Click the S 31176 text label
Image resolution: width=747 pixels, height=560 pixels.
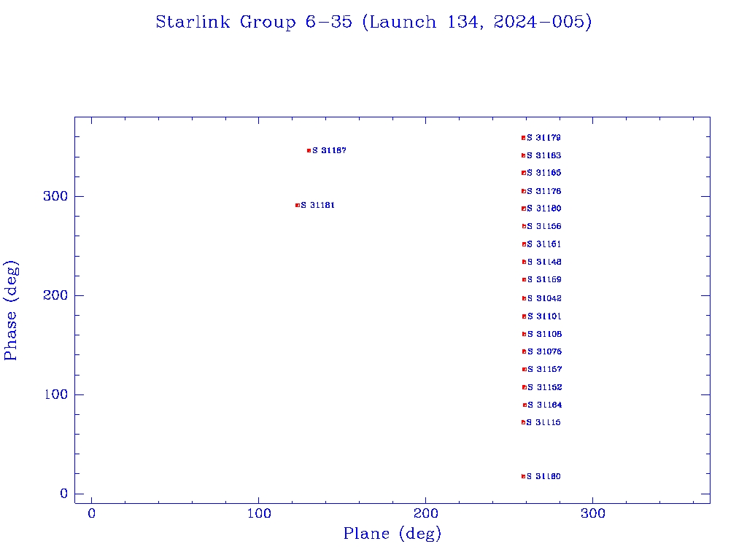pyautogui.click(x=544, y=191)
